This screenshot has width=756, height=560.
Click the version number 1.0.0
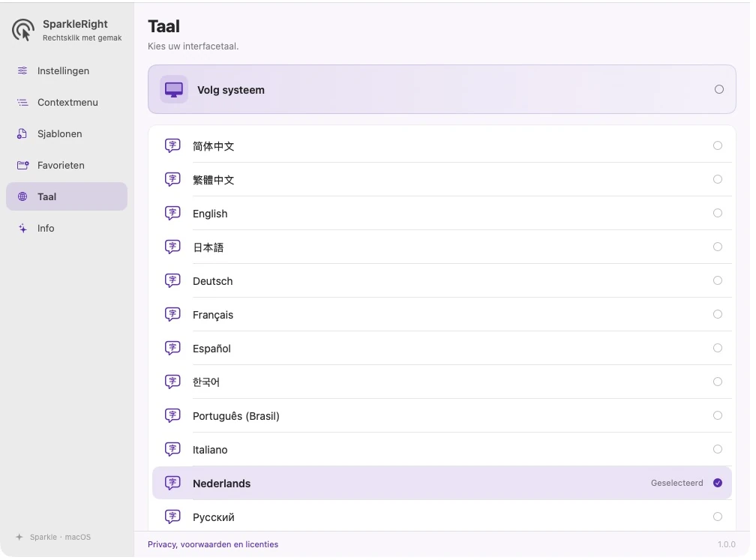pos(726,544)
